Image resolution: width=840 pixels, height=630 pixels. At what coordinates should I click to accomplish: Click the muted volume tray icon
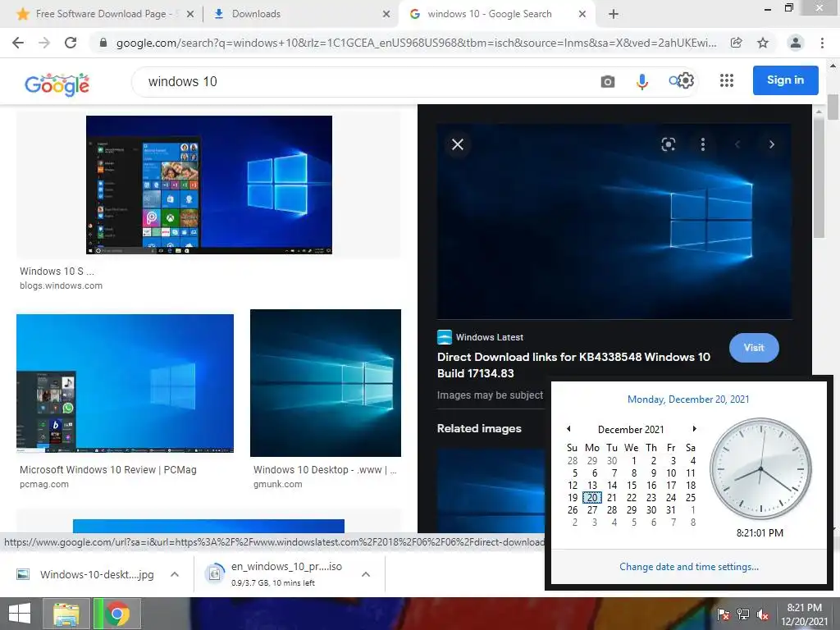762,614
